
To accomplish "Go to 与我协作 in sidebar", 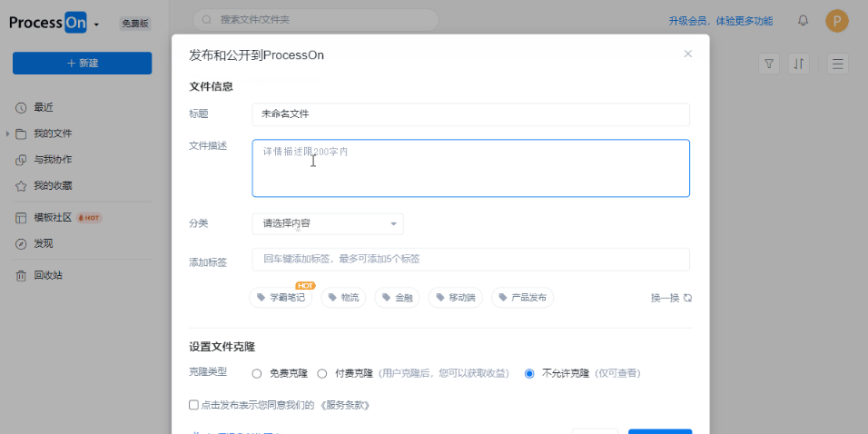I will coord(54,160).
